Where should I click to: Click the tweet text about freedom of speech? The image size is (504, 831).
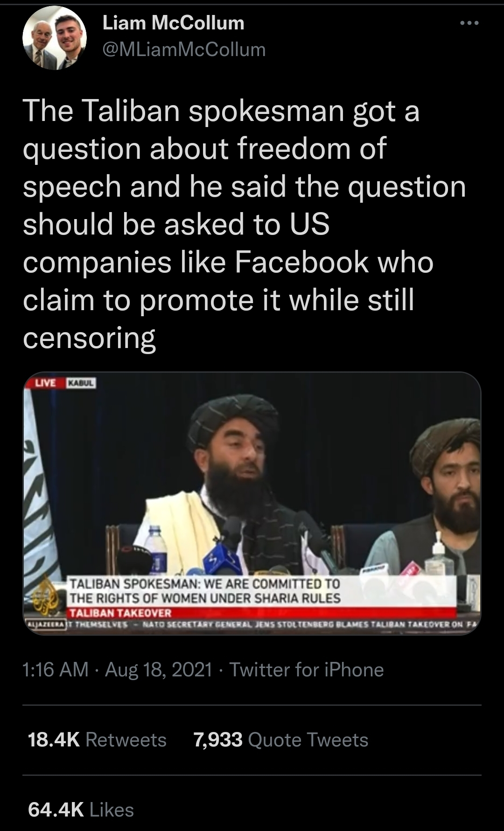pyautogui.click(x=244, y=224)
